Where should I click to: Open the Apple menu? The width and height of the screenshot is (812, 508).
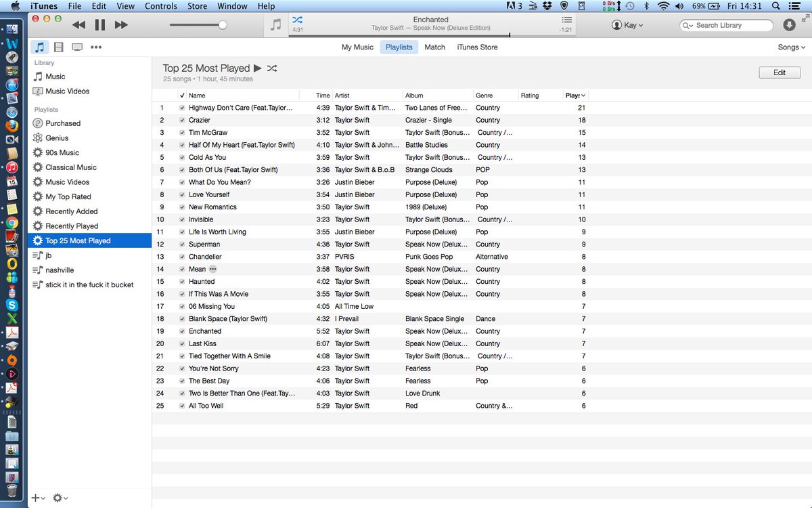(16, 6)
